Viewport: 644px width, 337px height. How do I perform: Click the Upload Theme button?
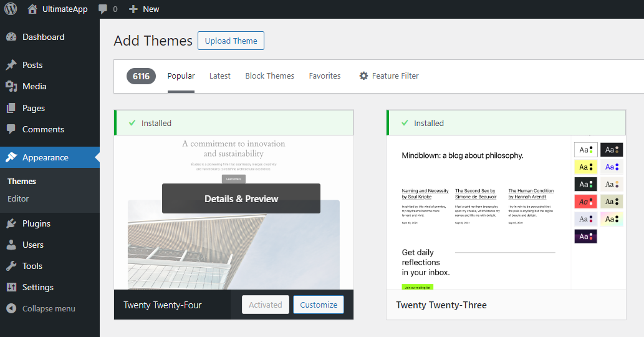point(231,41)
